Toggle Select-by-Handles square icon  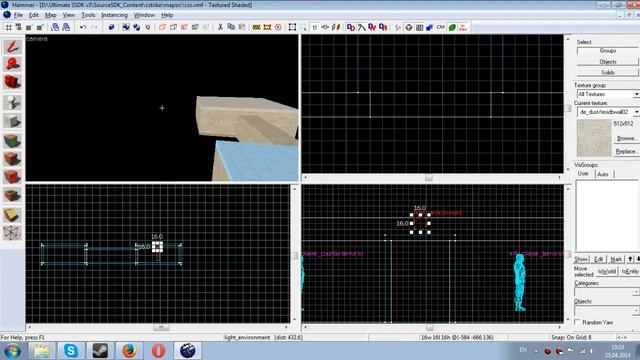[292, 27]
